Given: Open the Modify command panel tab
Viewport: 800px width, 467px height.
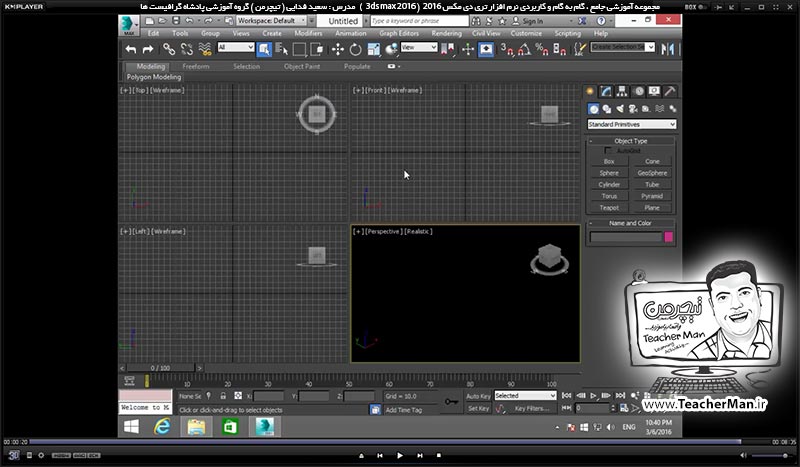Looking at the screenshot, I should pos(606,91).
